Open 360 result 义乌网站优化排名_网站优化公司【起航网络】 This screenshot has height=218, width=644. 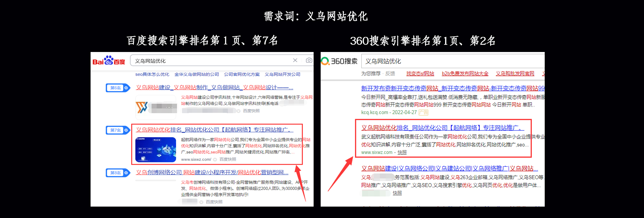pyautogui.click(x=442, y=128)
